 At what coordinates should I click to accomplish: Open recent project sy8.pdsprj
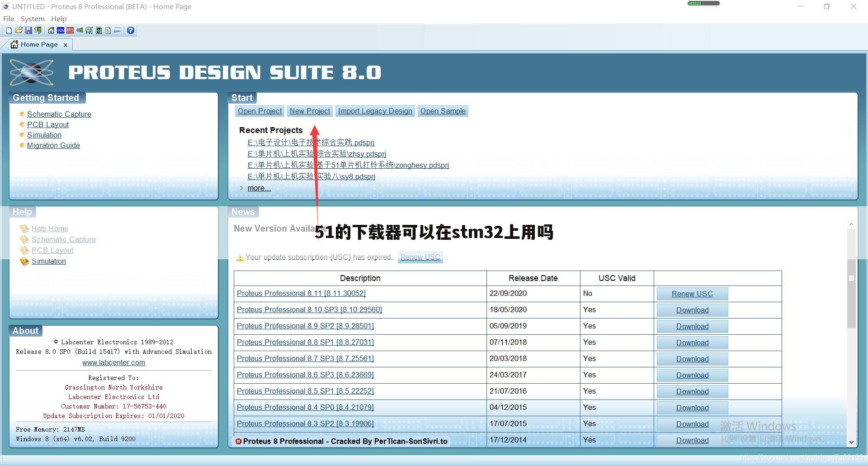(311, 176)
